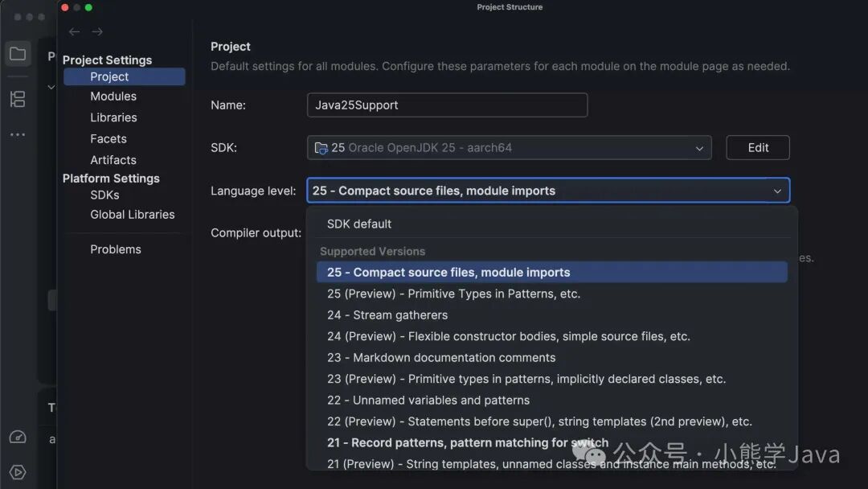The height and width of the screenshot is (489, 868).
Task: Open the Structure tool window icon
Action: (x=18, y=99)
